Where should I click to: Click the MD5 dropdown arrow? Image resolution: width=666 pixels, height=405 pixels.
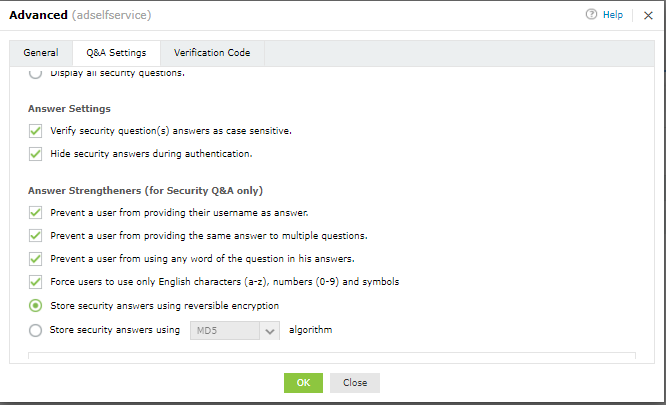coord(269,330)
